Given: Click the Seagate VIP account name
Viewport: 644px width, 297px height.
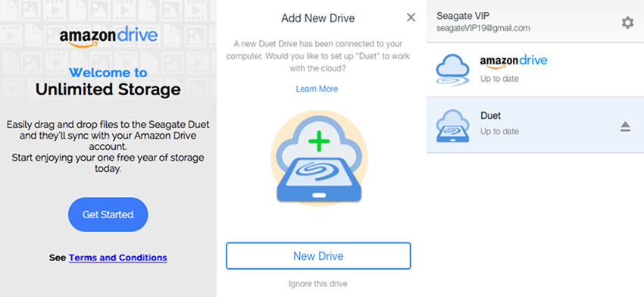Looking at the screenshot, I should point(463,16).
